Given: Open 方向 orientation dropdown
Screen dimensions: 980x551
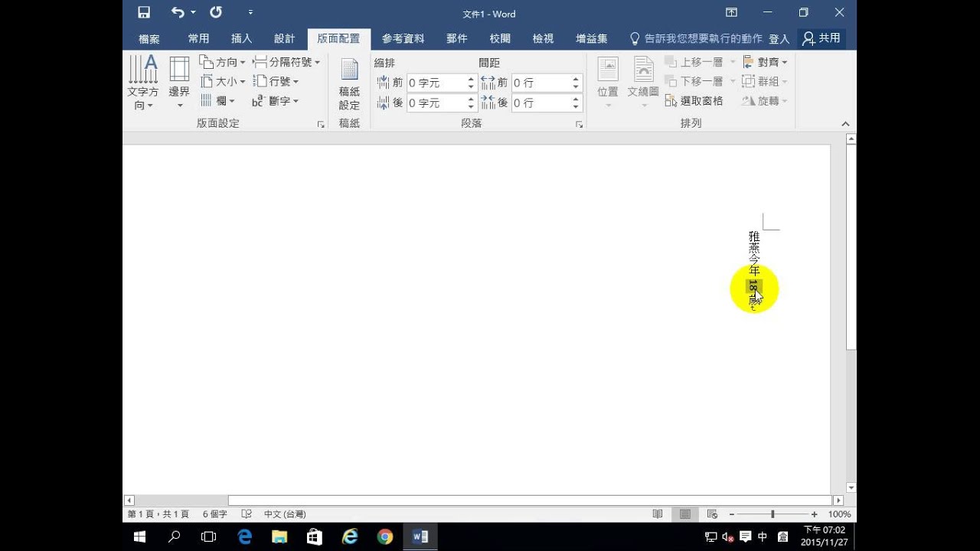Looking at the screenshot, I should (x=222, y=62).
